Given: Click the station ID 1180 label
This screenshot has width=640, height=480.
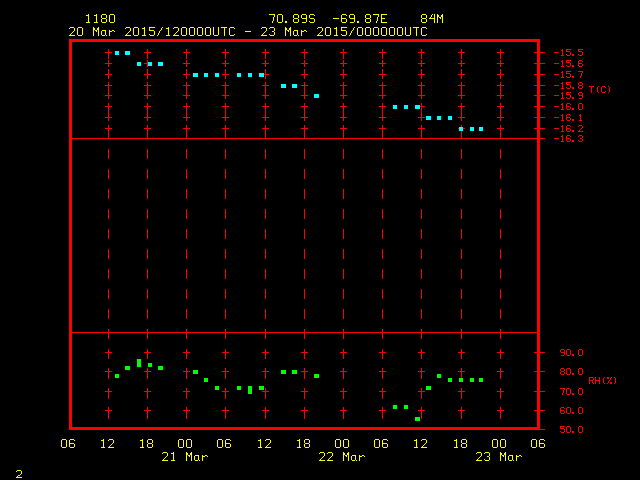Looking at the screenshot, I should pos(99,19).
